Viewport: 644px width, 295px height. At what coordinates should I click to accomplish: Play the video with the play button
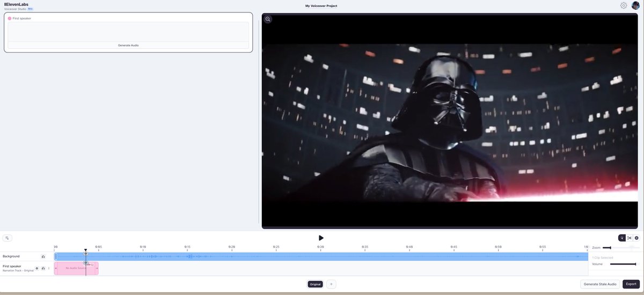(x=321, y=238)
